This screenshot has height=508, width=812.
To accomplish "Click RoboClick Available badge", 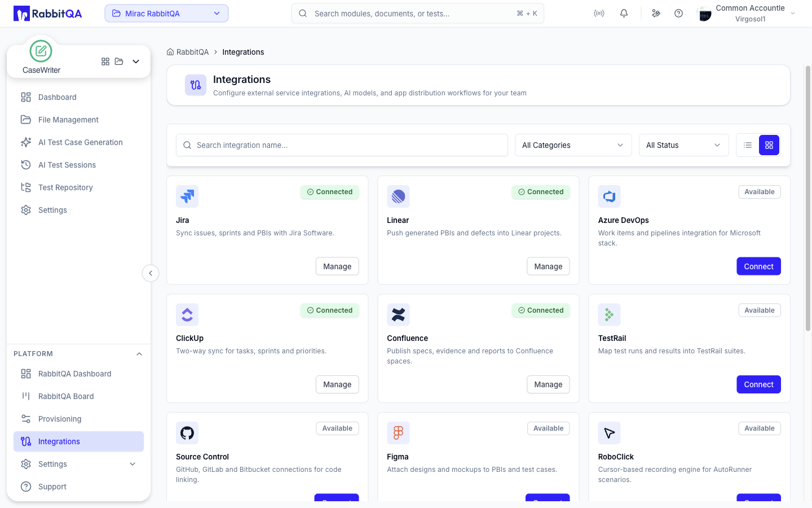I will point(760,428).
